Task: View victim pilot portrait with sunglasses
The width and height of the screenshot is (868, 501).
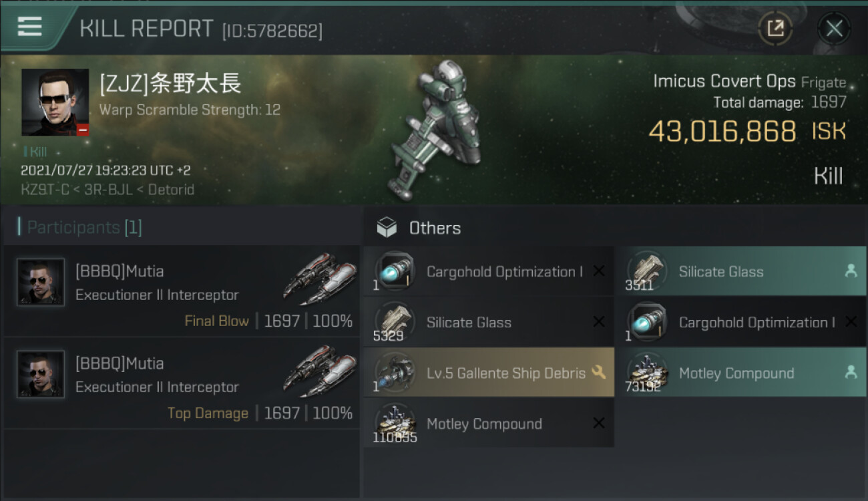Action: click(55, 102)
